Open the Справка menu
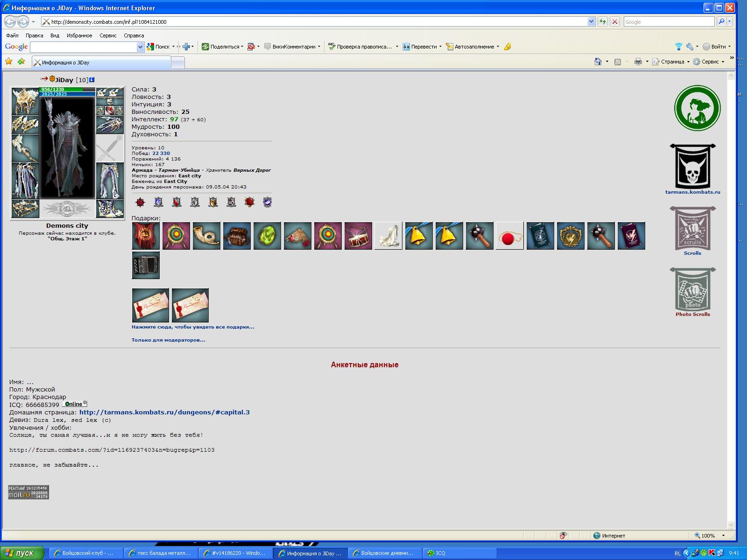 tap(134, 35)
